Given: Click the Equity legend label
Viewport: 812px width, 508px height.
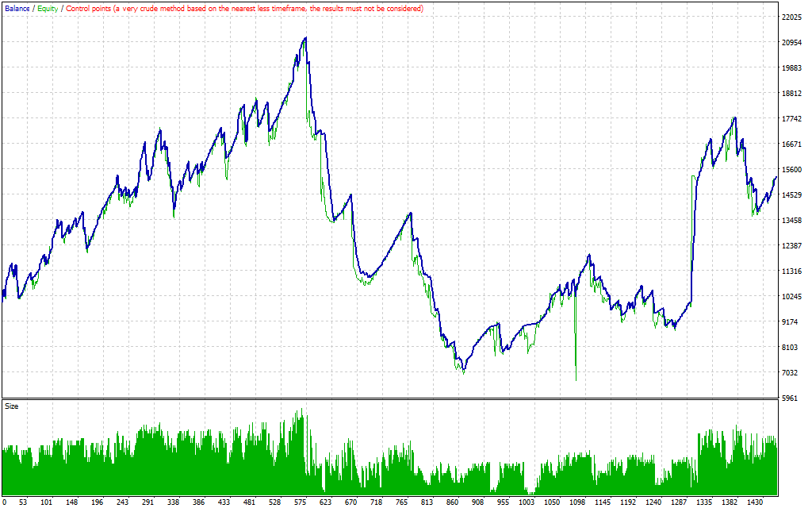Looking at the screenshot, I should 48,8.
